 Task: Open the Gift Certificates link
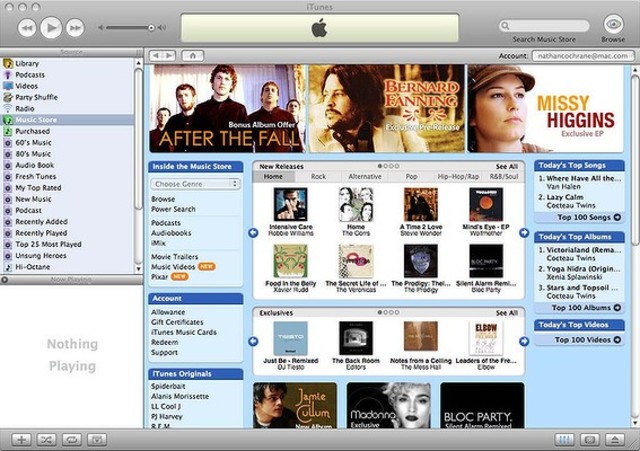177,322
